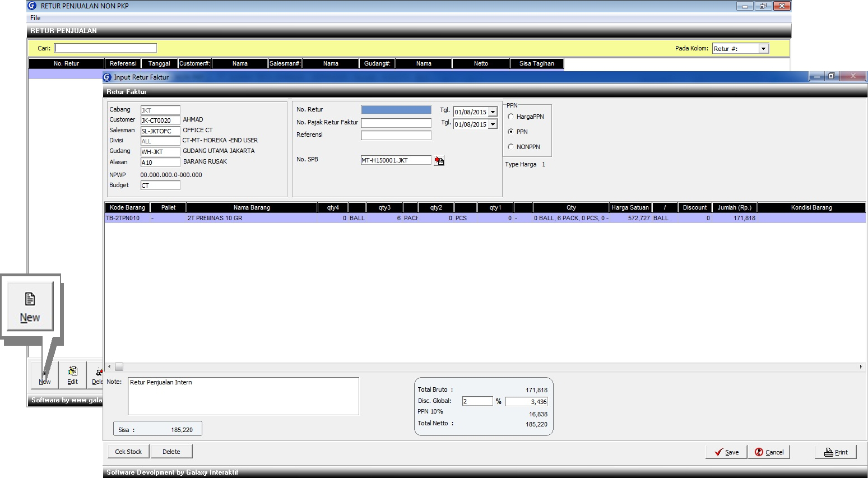Click the Edit toolbar button

[73, 375]
